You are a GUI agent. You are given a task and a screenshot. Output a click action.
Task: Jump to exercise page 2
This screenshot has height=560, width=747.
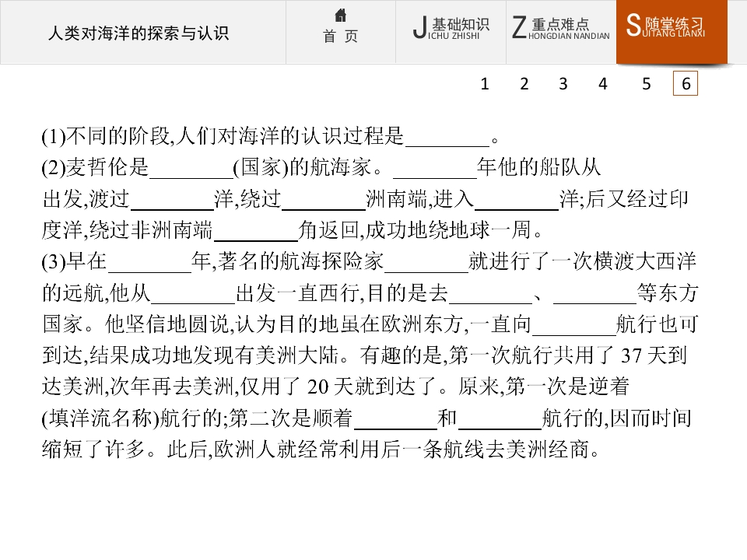[524, 84]
